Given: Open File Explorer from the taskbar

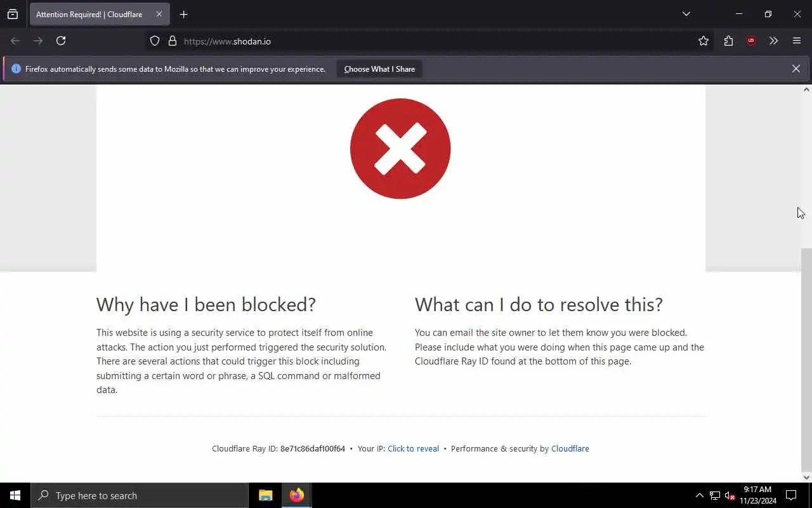Looking at the screenshot, I should [265, 495].
